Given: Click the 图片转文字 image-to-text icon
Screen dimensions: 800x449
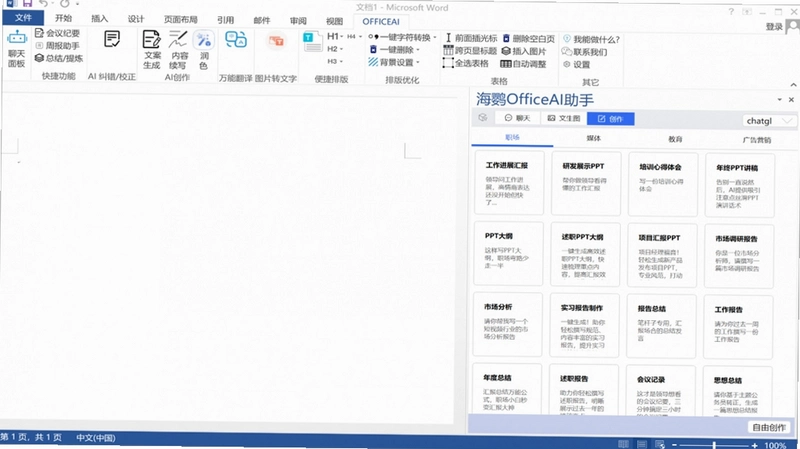Looking at the screenshot, I should [276, 41].
